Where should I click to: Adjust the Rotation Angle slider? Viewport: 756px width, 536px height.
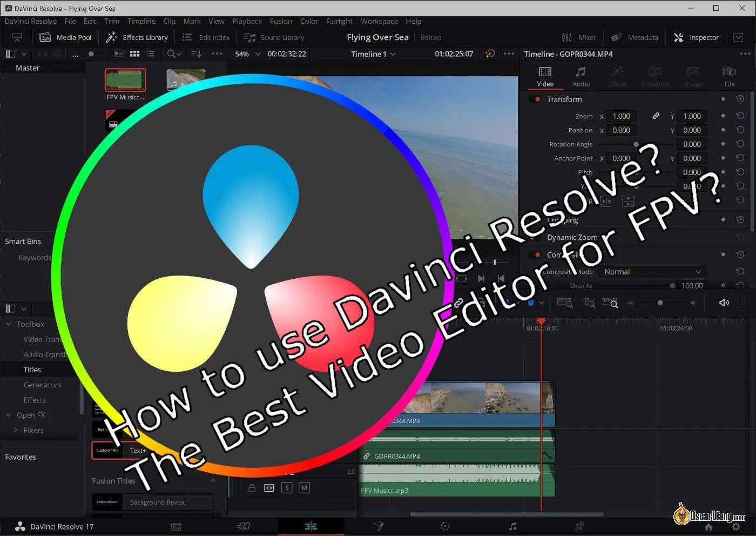pyautogui.click(x=636, y=144)
